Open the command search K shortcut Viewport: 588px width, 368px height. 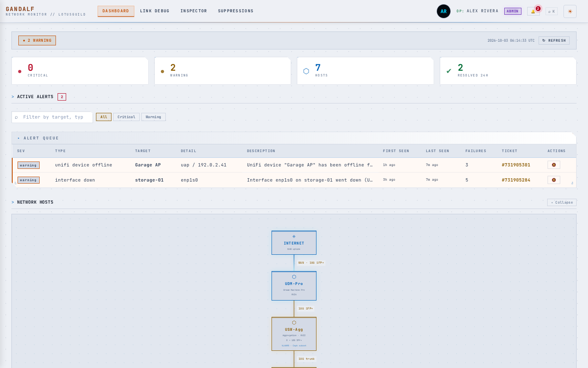tap(552, 11)
